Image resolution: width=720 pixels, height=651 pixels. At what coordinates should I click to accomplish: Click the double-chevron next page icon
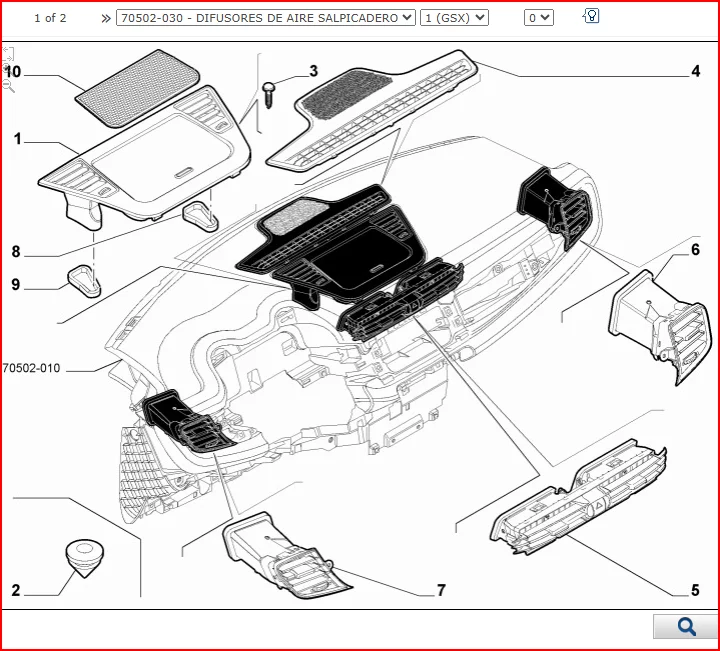pos(106,18)
